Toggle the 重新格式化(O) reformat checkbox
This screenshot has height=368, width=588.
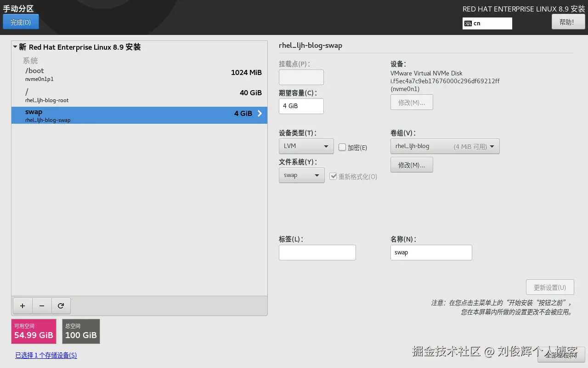[x=334, y=176]
